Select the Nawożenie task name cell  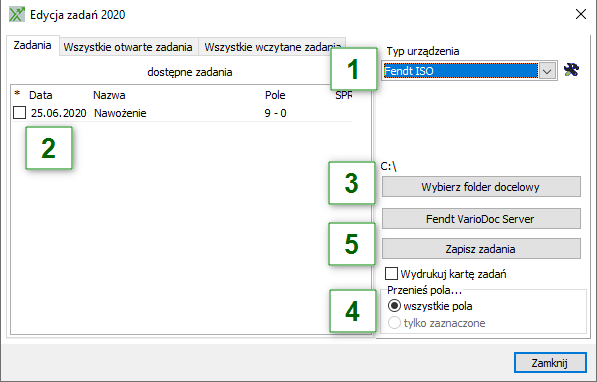[x=120, y=113]
